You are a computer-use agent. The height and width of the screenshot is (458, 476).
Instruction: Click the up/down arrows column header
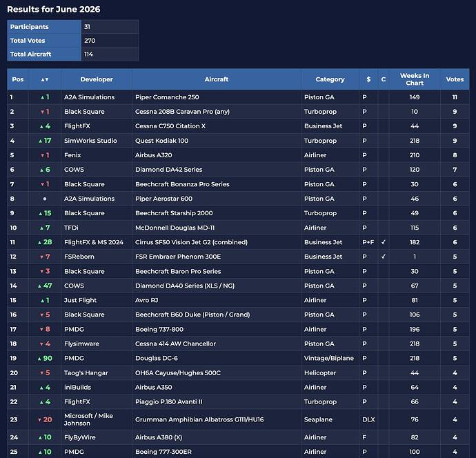pos(45,79)
